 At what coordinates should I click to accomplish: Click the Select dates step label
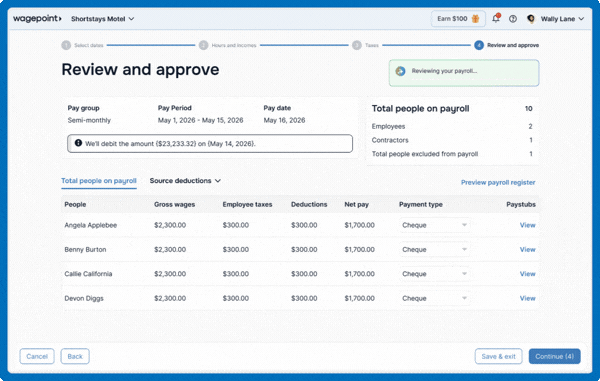tap(89, 45)
